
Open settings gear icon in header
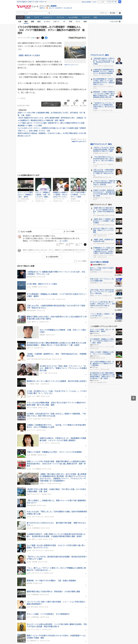pyautogui.click(x=120, y=13)
